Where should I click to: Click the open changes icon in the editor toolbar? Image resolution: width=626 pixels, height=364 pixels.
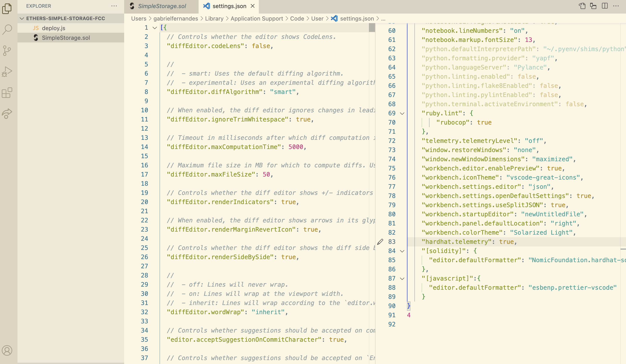[x=593, y=6]
